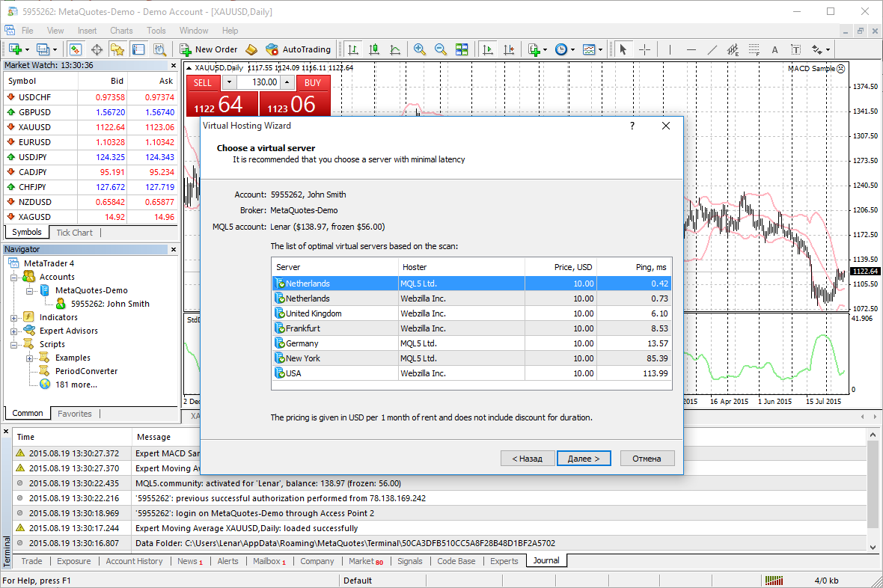The image size is (883, 588).
Task: Expand the Expert Advisors tree node
Action: [14, 331]
